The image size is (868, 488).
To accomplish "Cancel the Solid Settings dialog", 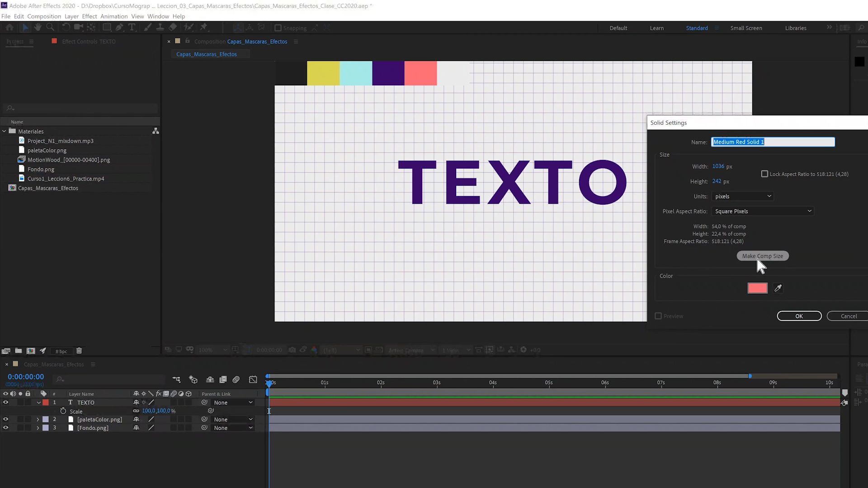I will 849,316.
